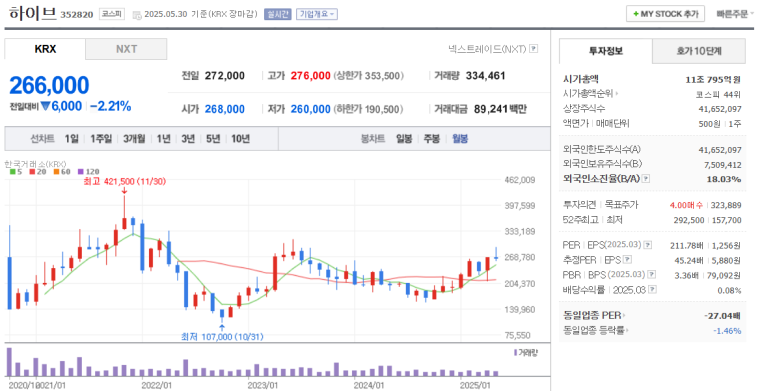Switch candle chart to 월봉
773x391 pixels.
coord(460,139)
